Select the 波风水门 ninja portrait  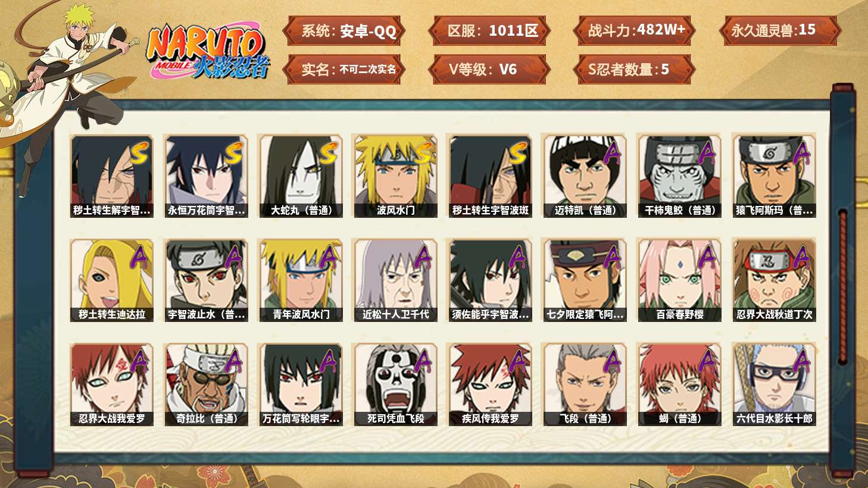click(x=395, y=176)
